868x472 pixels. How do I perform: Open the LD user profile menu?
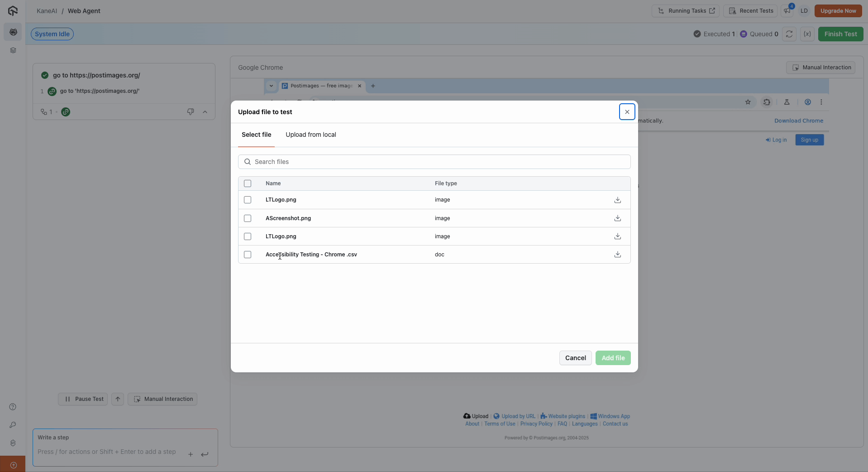(804, 11)
